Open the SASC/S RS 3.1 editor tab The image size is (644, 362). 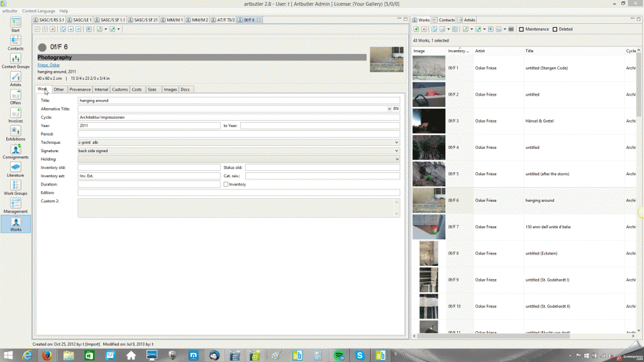[49, 19]
